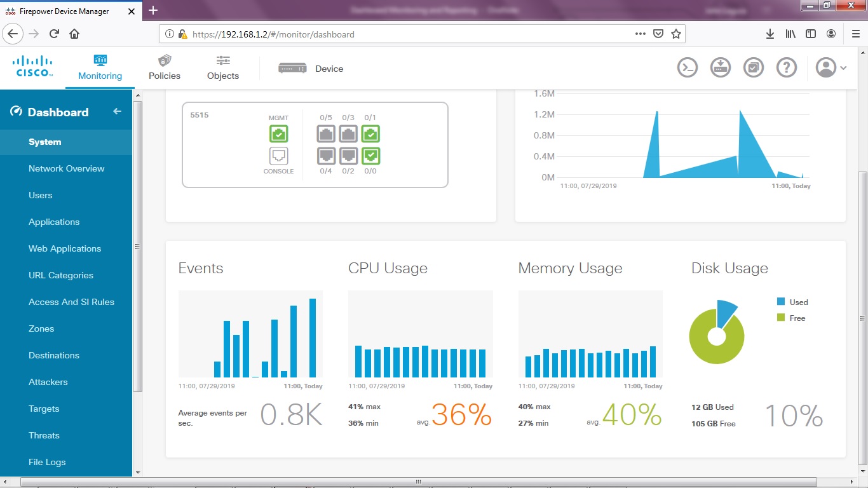Viewport: 868px width, 488px height.
Task: Expand the user account dropdown chevron
Action: [842, 67]
